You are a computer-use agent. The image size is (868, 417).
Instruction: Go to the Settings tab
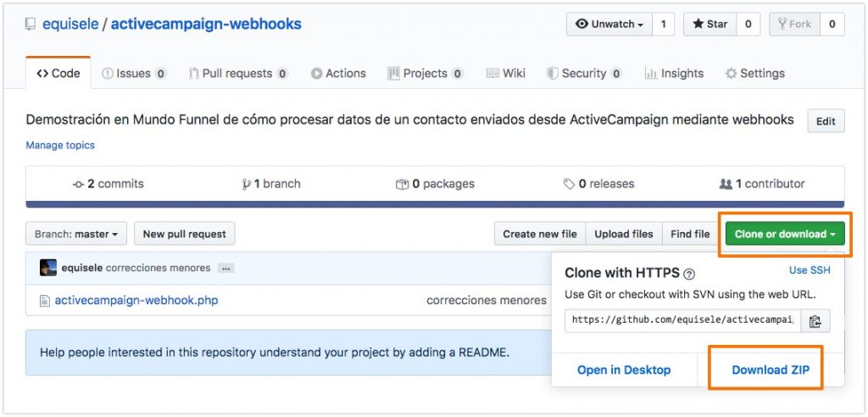pyautogui.click(x=754, y=74)
